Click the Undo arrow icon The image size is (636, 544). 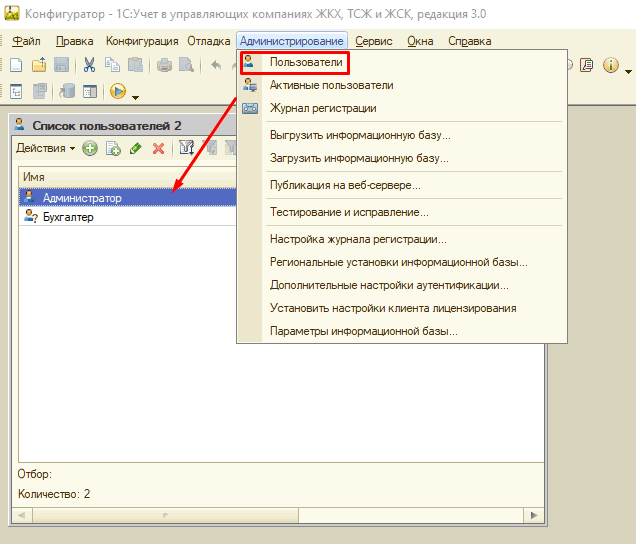click(x=216, y=65)
